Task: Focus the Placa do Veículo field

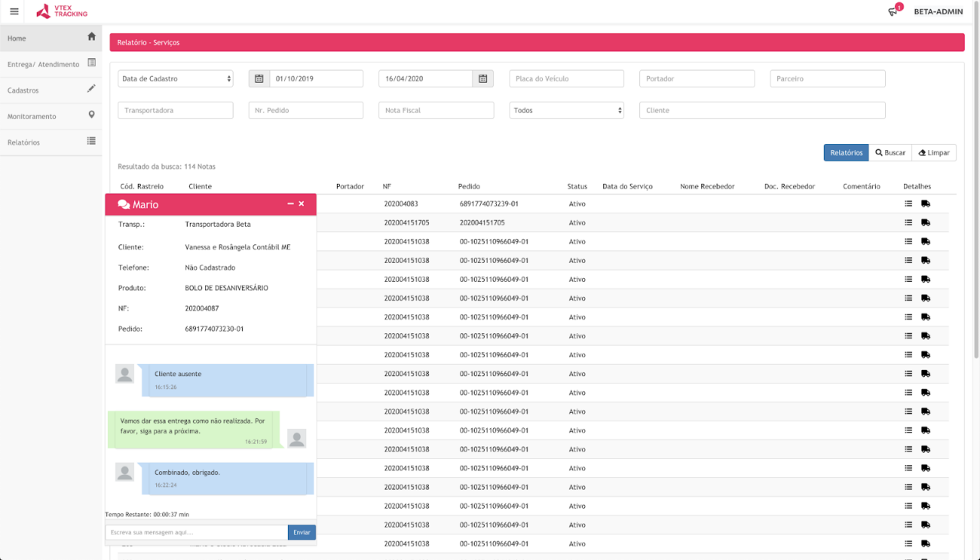Action: pyautogui.click(x=566, y=78)
